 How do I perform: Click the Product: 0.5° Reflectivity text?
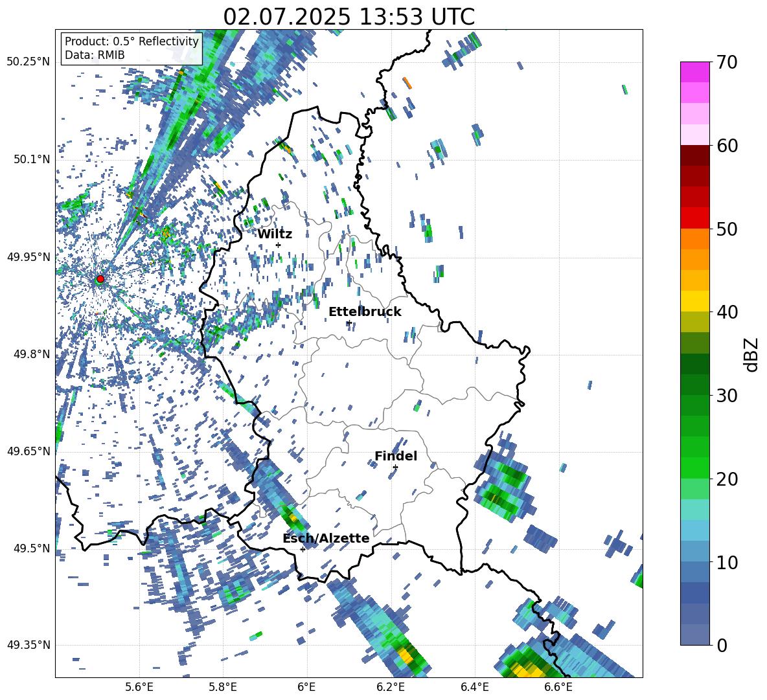pos(132,41)
